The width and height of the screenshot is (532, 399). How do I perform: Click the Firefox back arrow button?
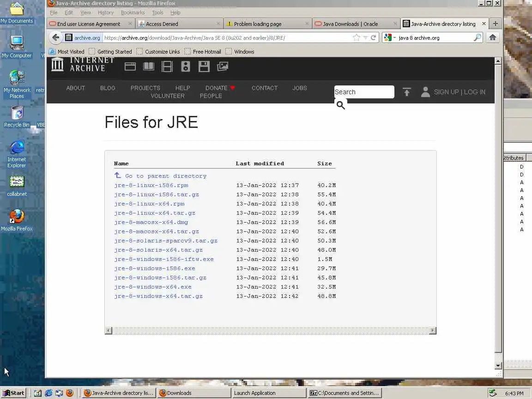[x=56, y=38]
